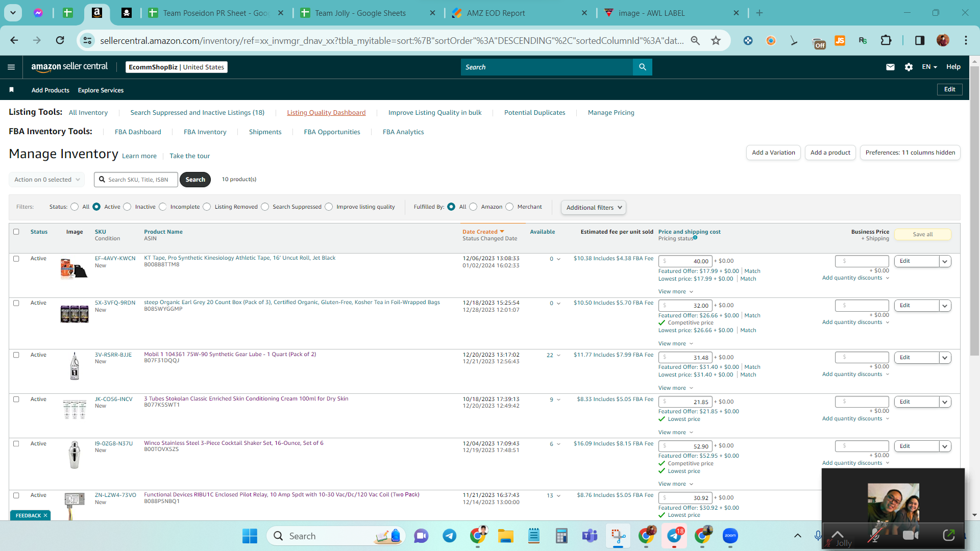
Task: Reload the page with the browser refresh icon
Action: point(60,40)
